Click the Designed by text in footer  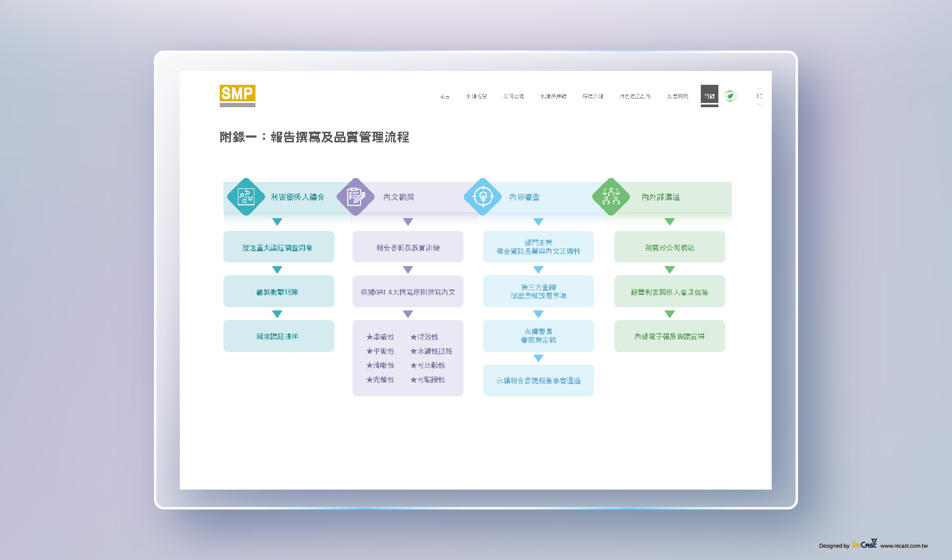tap(834, 546)
